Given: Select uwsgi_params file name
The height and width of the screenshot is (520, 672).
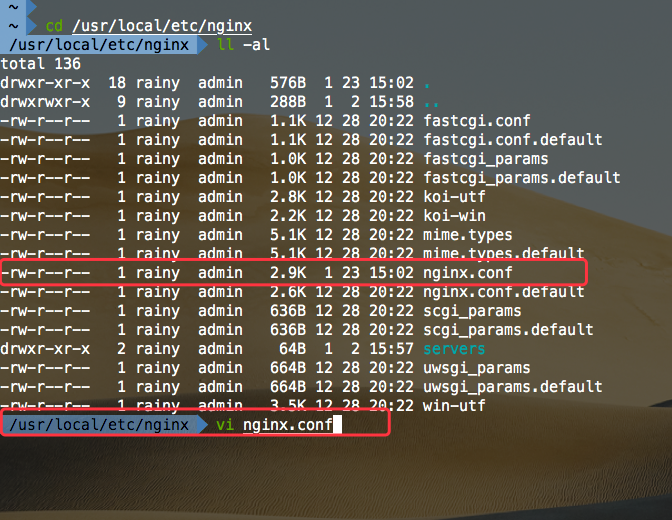Looking at the screenshot, I should (477, 368).
